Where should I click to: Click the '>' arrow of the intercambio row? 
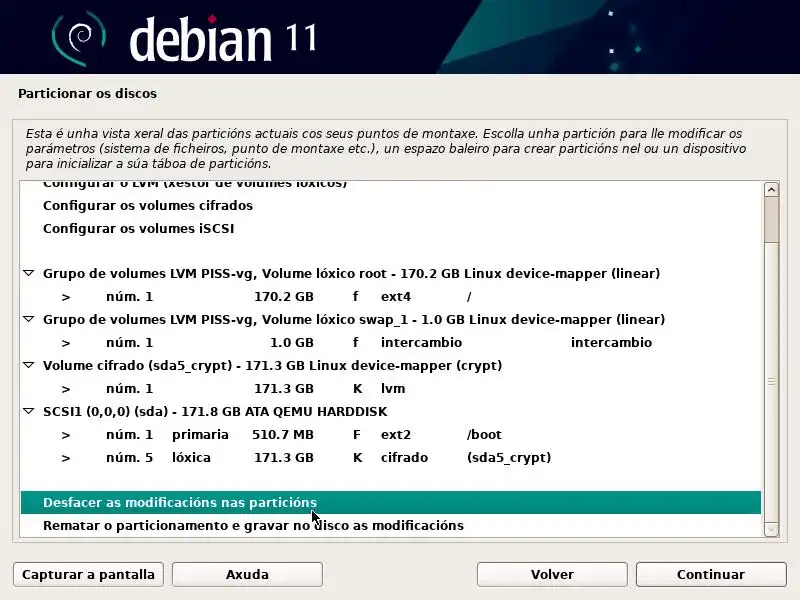66,343
